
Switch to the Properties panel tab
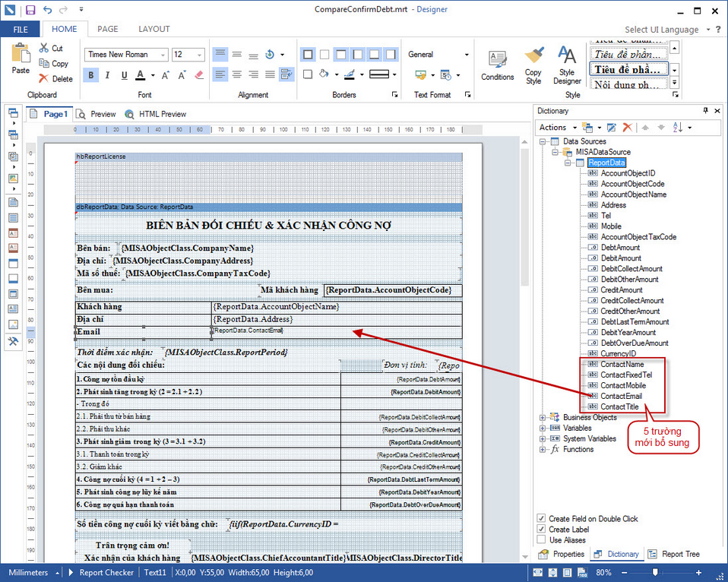(562, 554)
